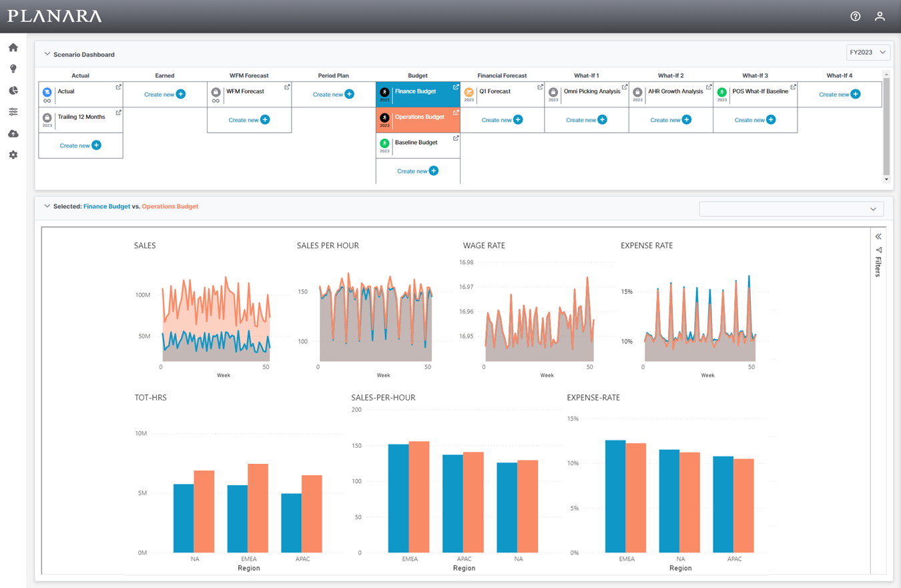This screenshot has height=588, width=901.
Task: Click the Actual scenario status icon
Action: (47, 92)
